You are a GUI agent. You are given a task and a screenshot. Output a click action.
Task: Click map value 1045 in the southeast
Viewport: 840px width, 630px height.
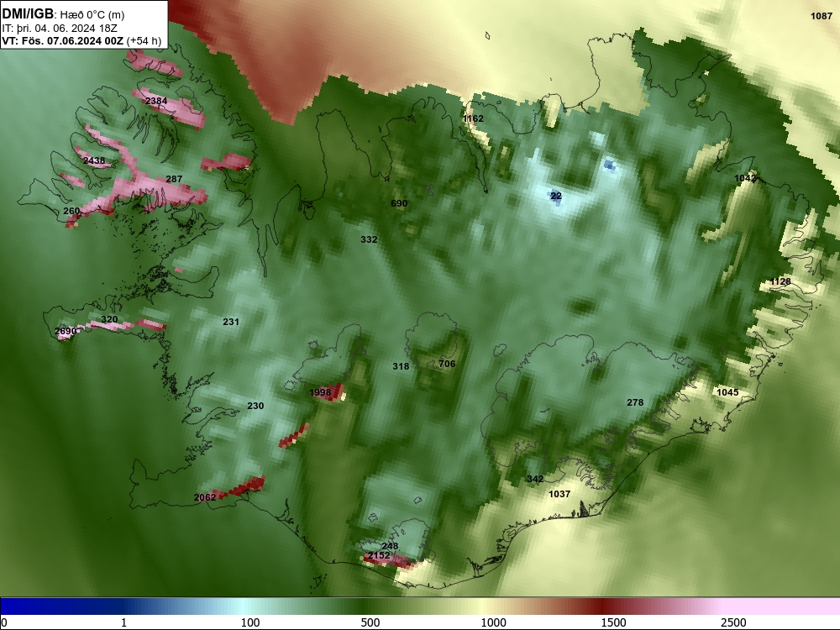tap(727, 392)
